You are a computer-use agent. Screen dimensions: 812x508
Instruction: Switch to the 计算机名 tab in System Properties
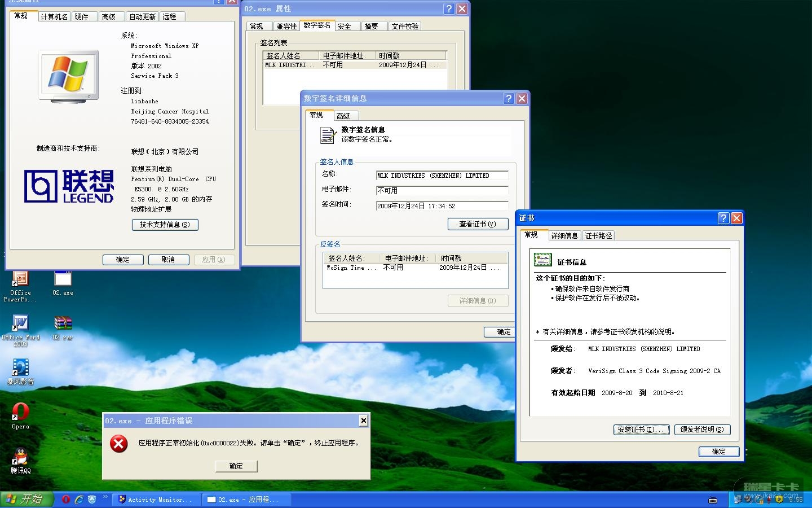(54, 17)
